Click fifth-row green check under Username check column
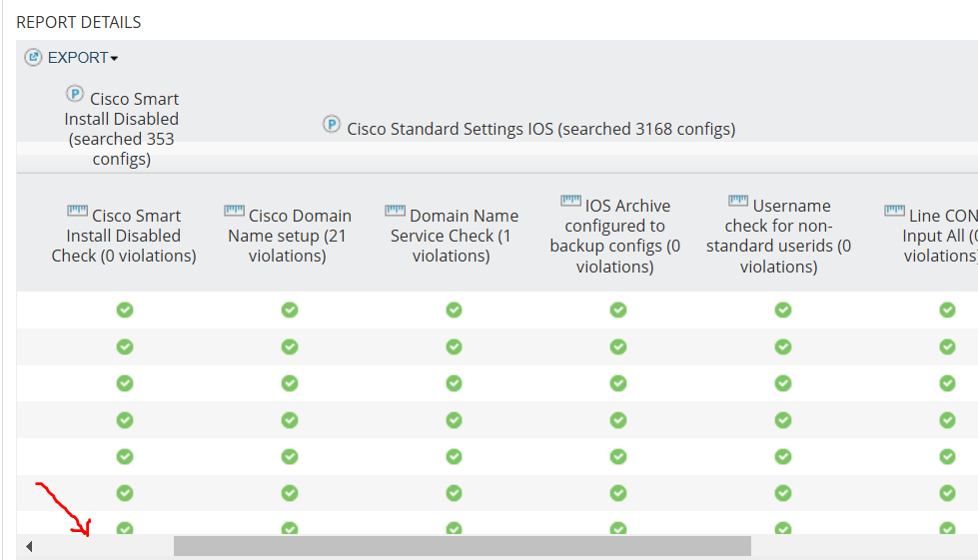Screen dimensions: 978x560 (783, 456)
